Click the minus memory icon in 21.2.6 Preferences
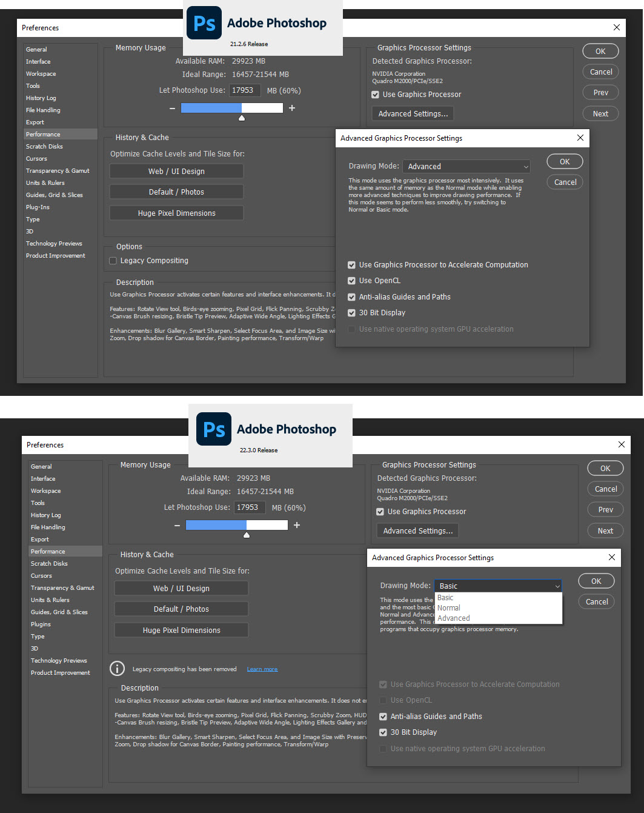644x813 pixels. (x=173, y=108)
